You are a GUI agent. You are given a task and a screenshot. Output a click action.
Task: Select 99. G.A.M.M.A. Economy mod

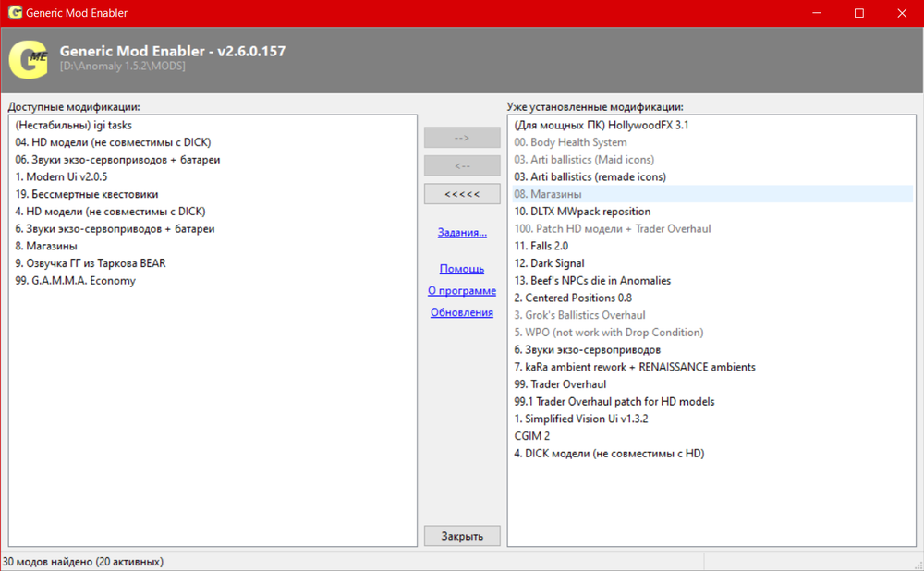coord(75,281)
